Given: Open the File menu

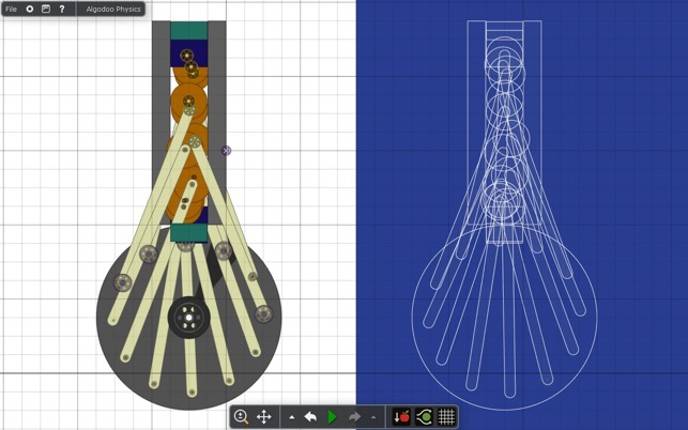Looking at the screenshot, I should 12,9.
